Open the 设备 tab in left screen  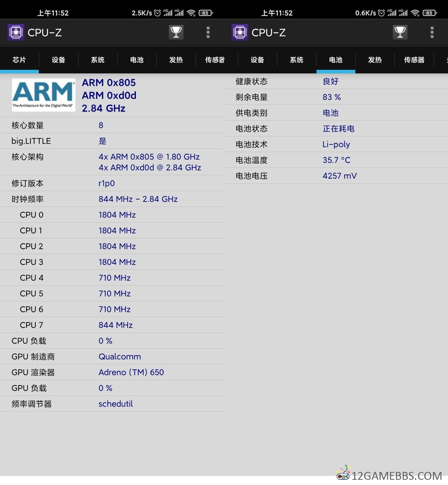click(59, 60)
